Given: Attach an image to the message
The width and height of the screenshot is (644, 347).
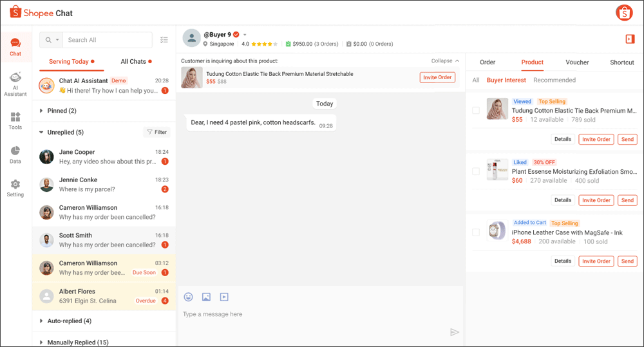Looking at the screenshot, I should 206,297.
